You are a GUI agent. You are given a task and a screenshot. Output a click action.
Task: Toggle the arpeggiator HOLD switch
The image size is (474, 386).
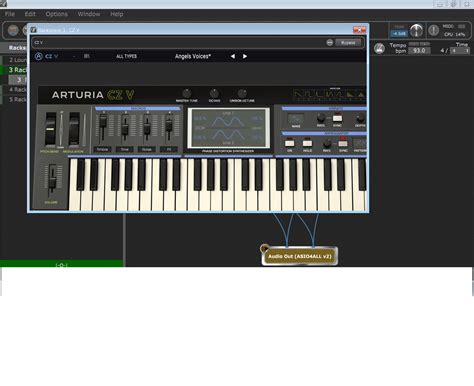(307, 143)
